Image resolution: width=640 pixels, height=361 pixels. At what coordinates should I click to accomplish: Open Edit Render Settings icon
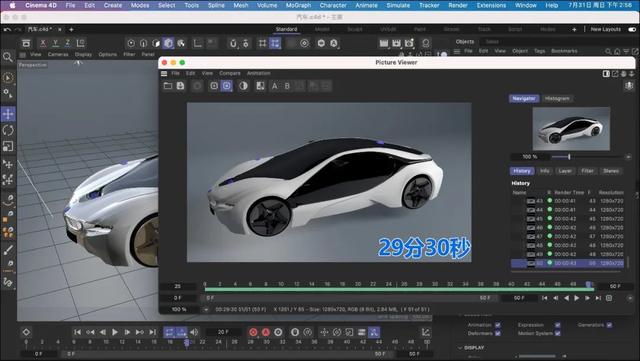(x=409, y=43)
